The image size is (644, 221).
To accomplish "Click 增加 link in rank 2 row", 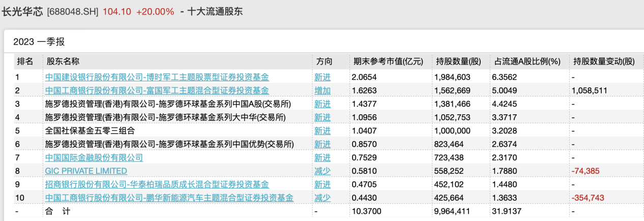I will click(323, 90).
